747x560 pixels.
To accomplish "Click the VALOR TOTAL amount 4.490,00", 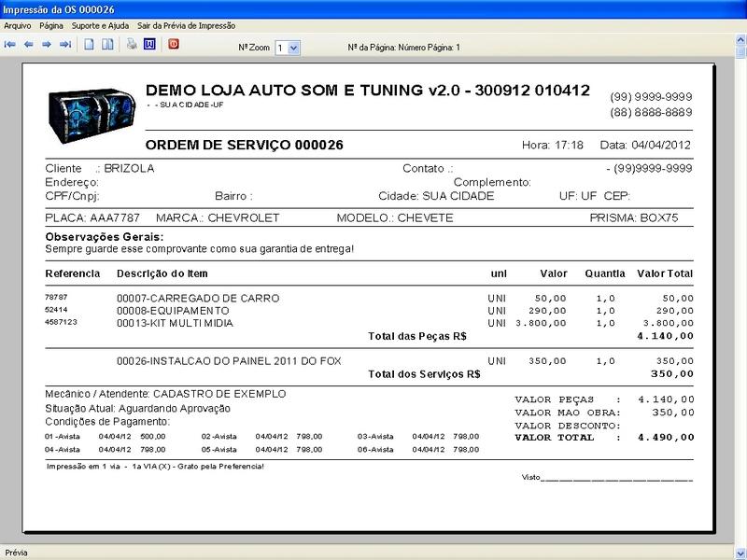I will (665, 437).
